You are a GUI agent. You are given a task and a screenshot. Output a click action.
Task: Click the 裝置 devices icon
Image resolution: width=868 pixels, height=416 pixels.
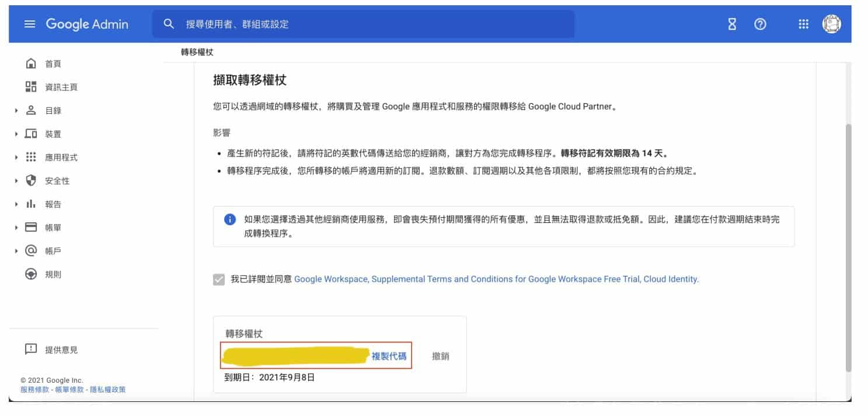(31, 134)
